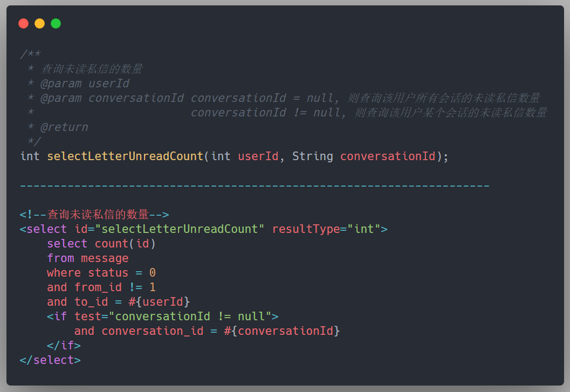Click the and from_id != 1 line
Viewport: 570px width, 392px height.
coord(101,287)
